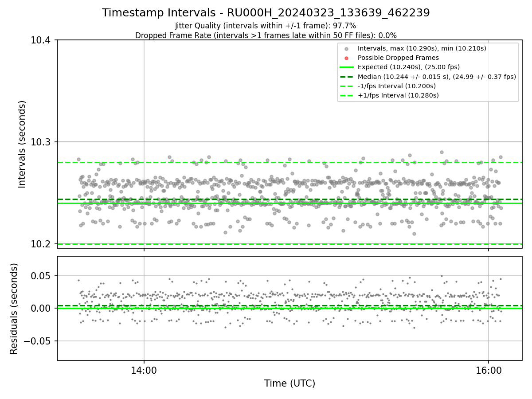Click legend entry "Possible Dropped Frames"
This screenshot has width=532, height=399.
tap(398, 58)
